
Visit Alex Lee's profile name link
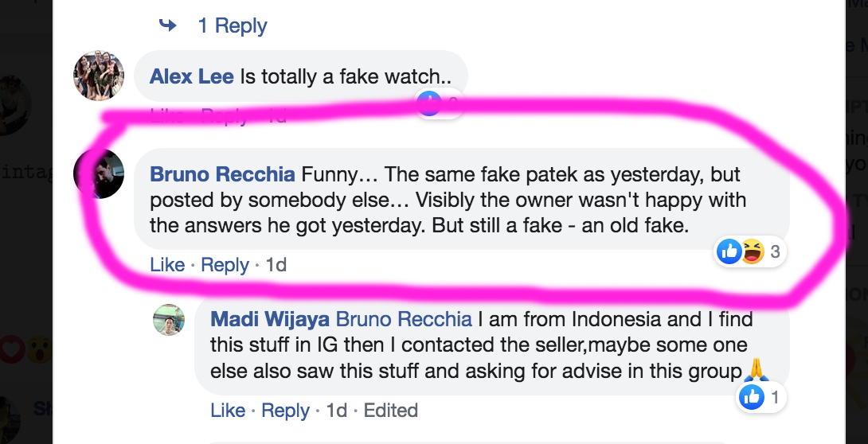pyautogui.click(x=191, y=76)
